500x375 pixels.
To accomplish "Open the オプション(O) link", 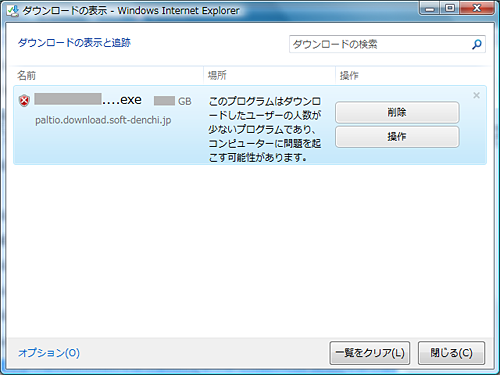I will [49, 353].
